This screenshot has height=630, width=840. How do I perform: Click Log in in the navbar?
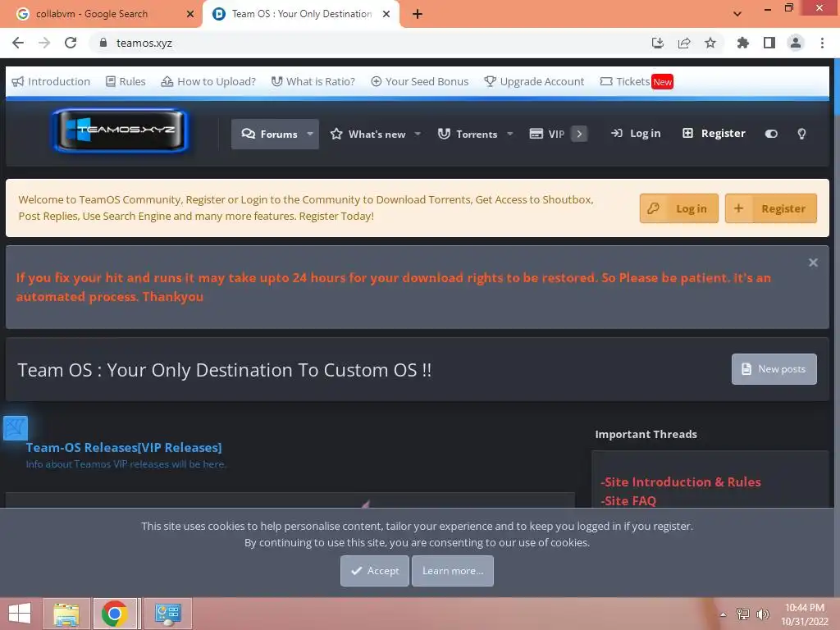(x=636, y=134)
